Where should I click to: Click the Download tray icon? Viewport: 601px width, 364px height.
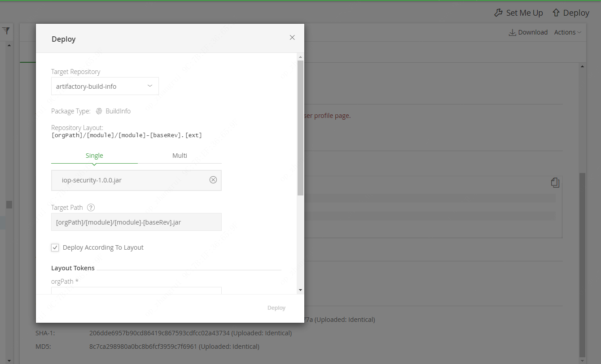pyautogui.click(x=512, y=32)
